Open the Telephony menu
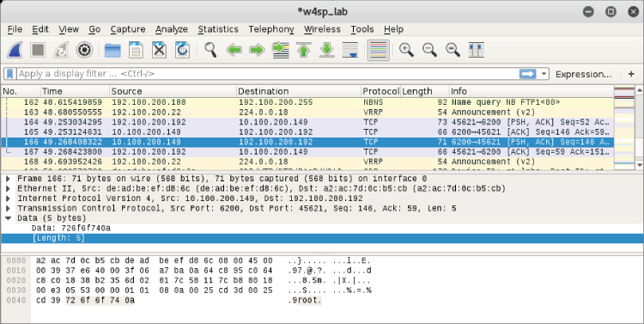The height and width of the screenshot is (324, 644). point(271,29)
